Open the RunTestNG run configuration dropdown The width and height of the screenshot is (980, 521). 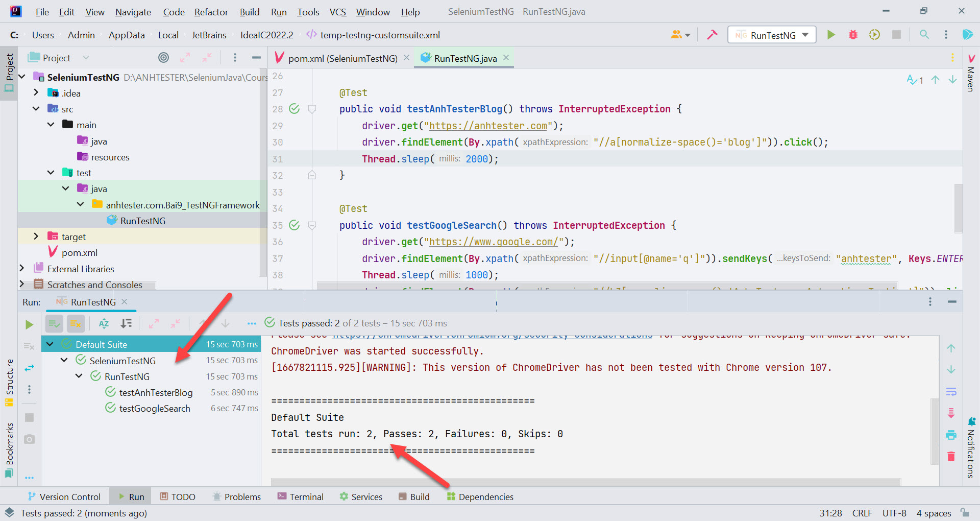(772, 35)
